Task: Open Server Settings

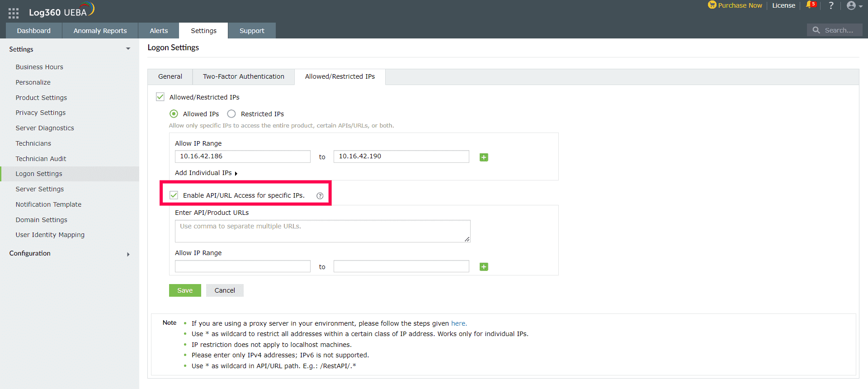Action: (40, 189)
